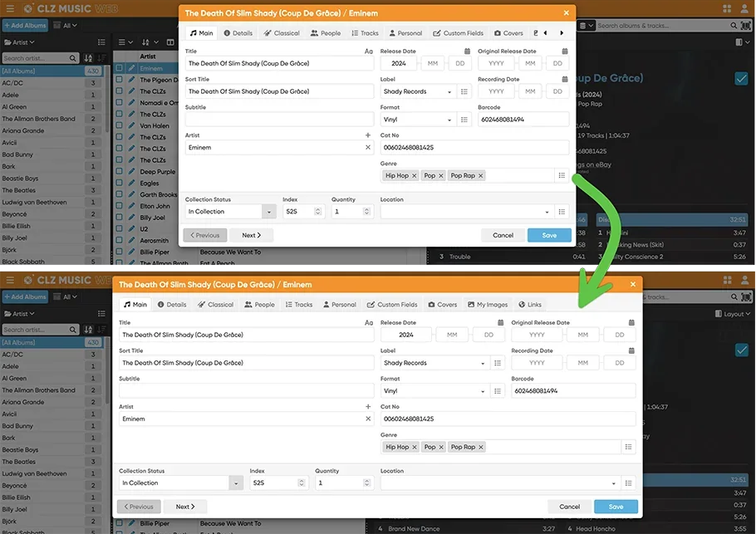
Task: Tick the Deep Purple row checkbox
Action: 119,172
